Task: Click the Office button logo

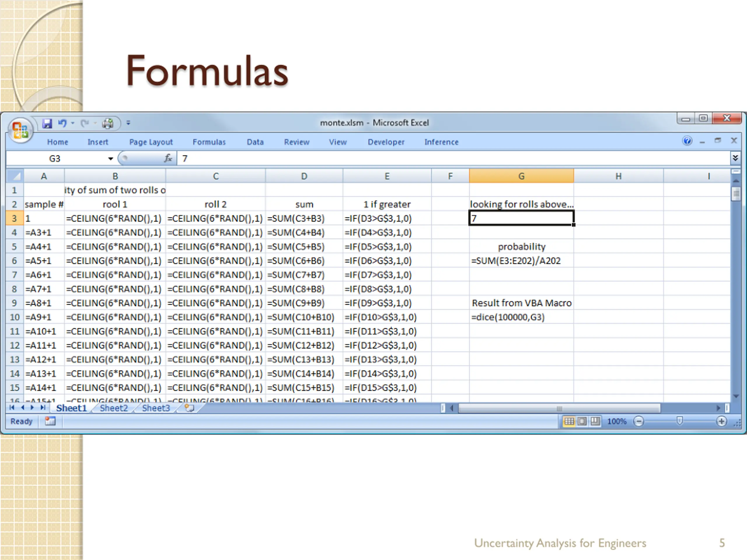Action: pyautogui.click(x=20, y=130)
